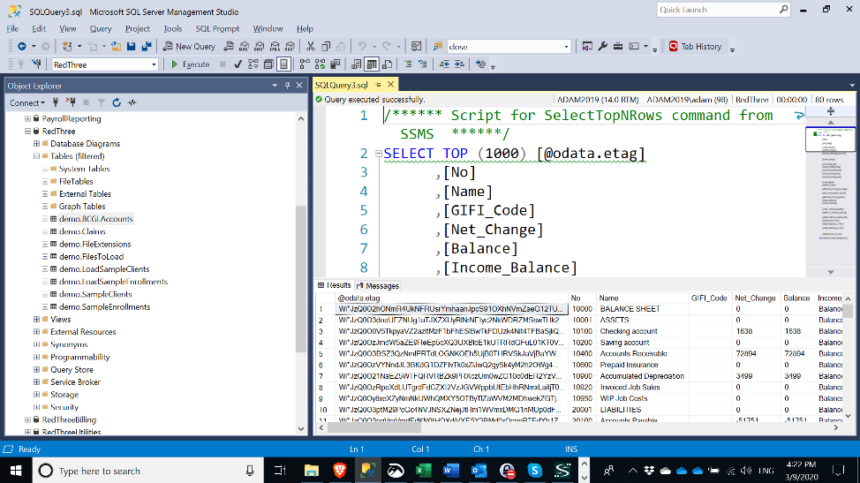Collapse the SELECT statement code outline
Screen dimensions: 860x483
click(x=378, y=154)
